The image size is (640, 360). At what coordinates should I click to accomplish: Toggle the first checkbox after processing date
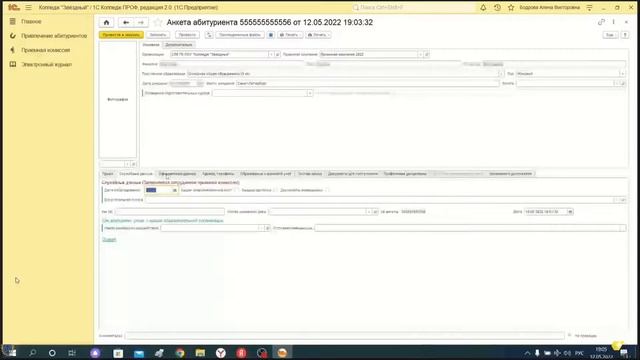pyautogui.click(x=237, y=190)
